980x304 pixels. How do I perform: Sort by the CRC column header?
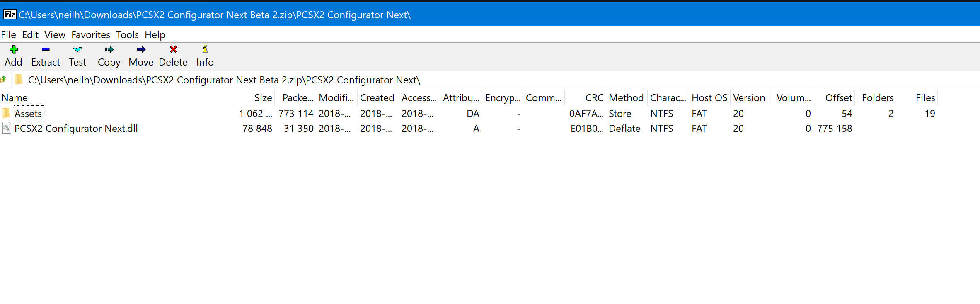pos(585,98)
